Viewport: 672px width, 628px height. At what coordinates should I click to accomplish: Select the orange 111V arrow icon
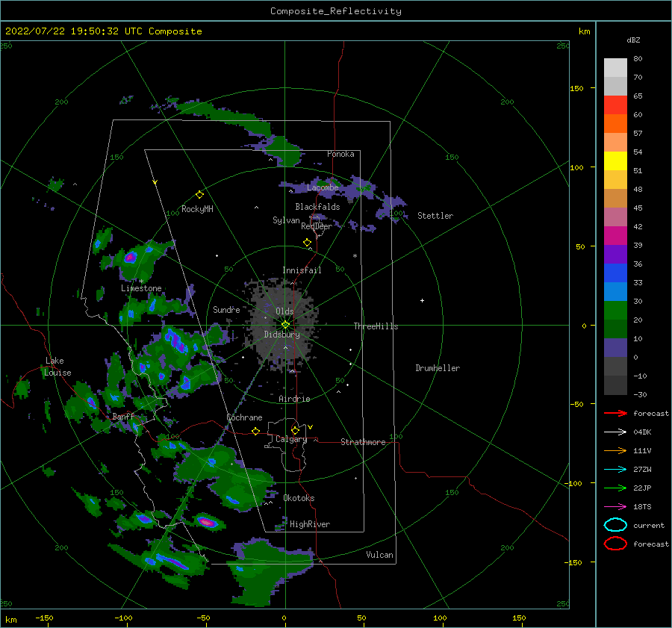pos(615,450)
